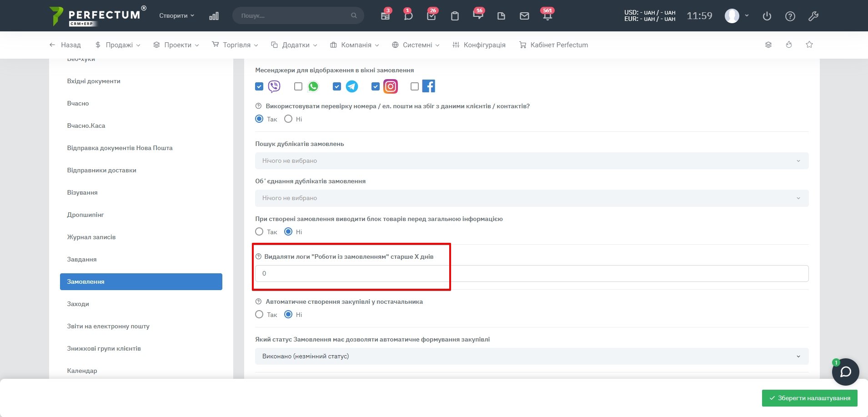Click the 'Зберегти налаштування' button

point(809,398)
